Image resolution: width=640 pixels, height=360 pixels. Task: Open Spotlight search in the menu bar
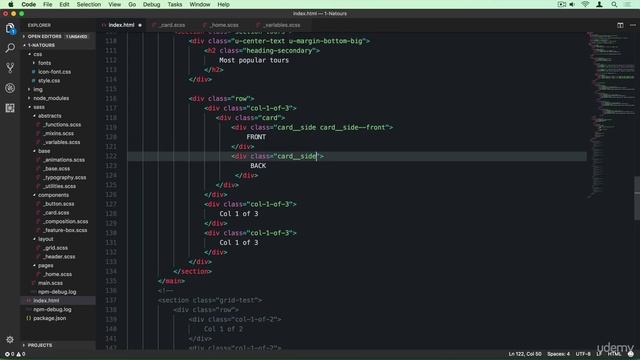pyautogui.click(x=614, y=4)
